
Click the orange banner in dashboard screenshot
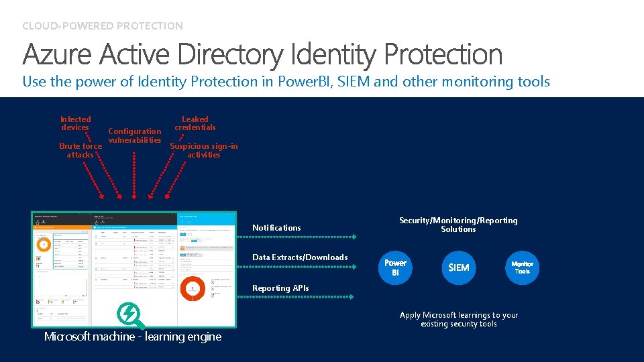(62, 227)
